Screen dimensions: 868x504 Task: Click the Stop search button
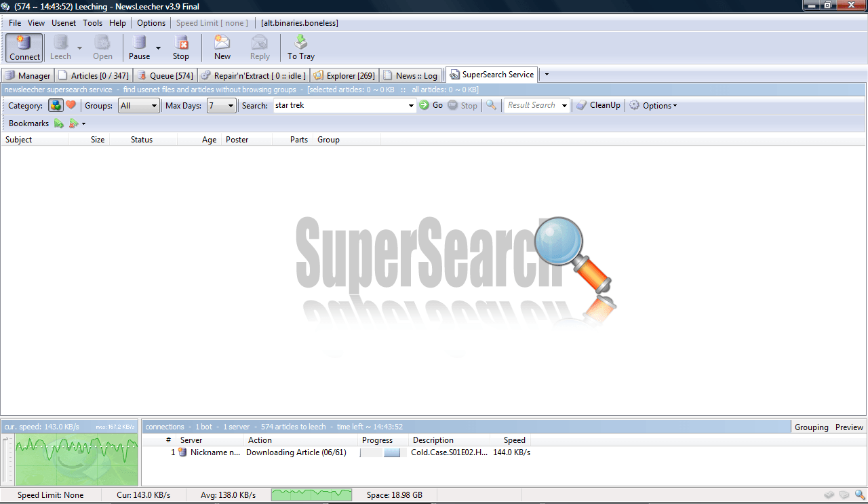click(x=462, y=105)
